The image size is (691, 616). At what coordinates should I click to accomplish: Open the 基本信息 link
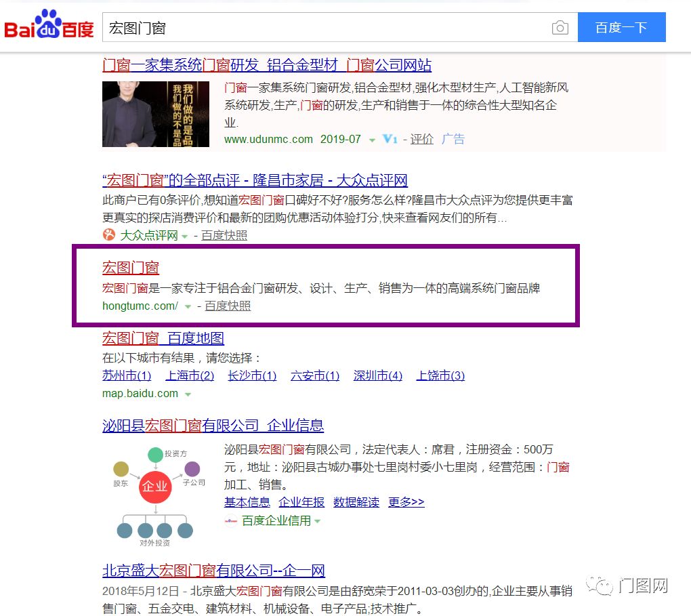(247, 502)
